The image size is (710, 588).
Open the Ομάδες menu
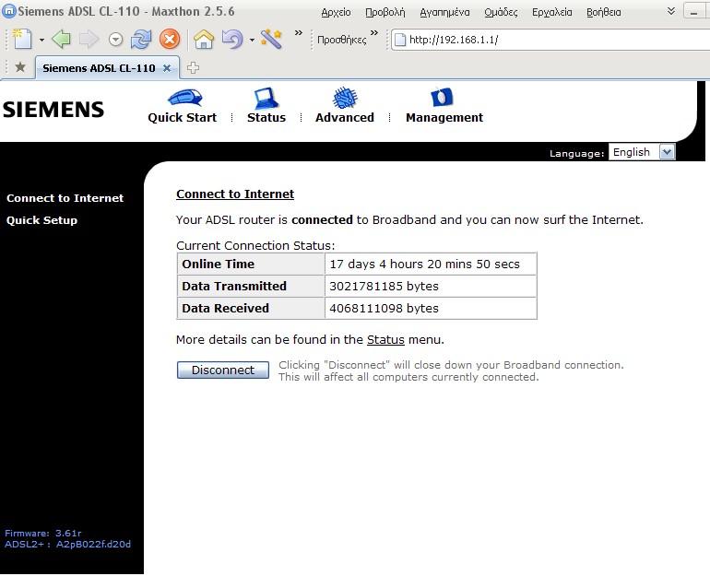point(501,12)
